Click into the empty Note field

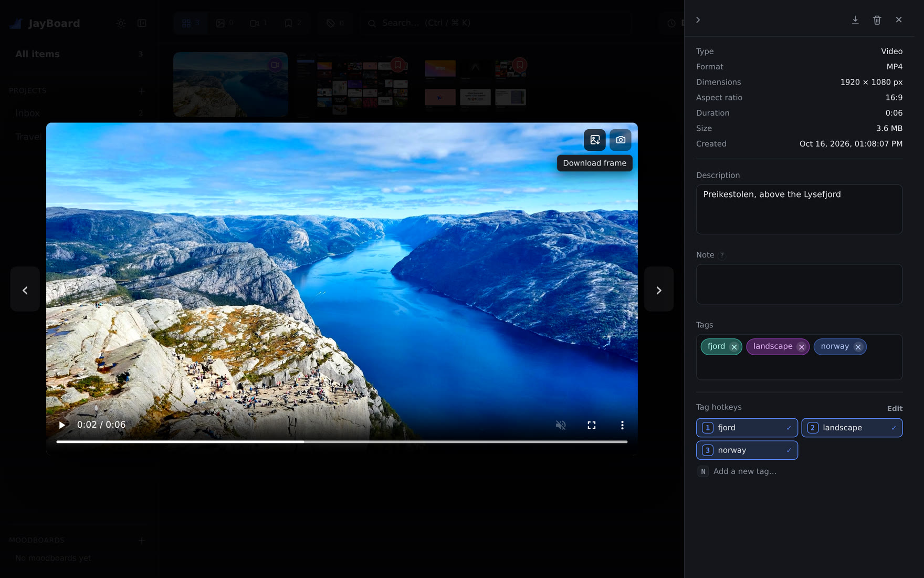799,284
